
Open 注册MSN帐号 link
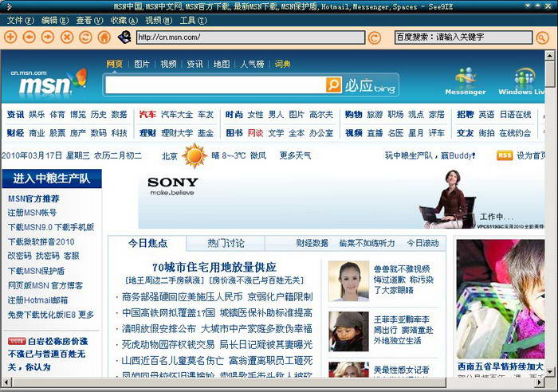[32, 213]
